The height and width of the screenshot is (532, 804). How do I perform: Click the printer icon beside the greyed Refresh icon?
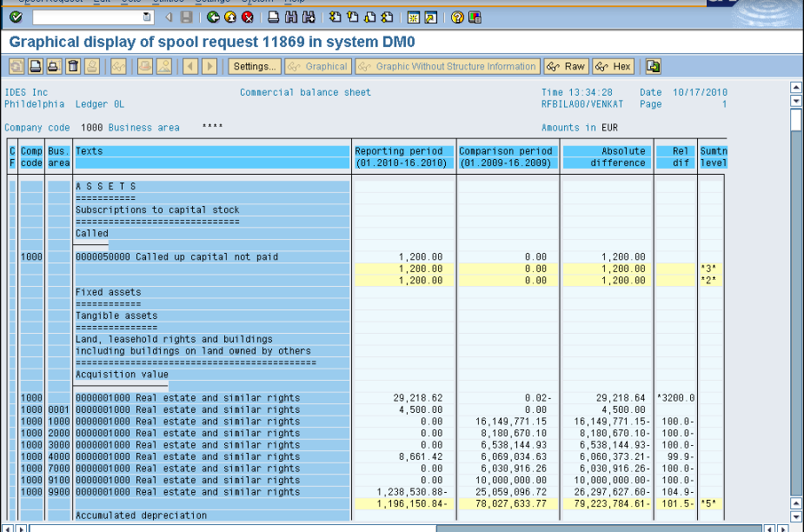[x=36, y=66]
